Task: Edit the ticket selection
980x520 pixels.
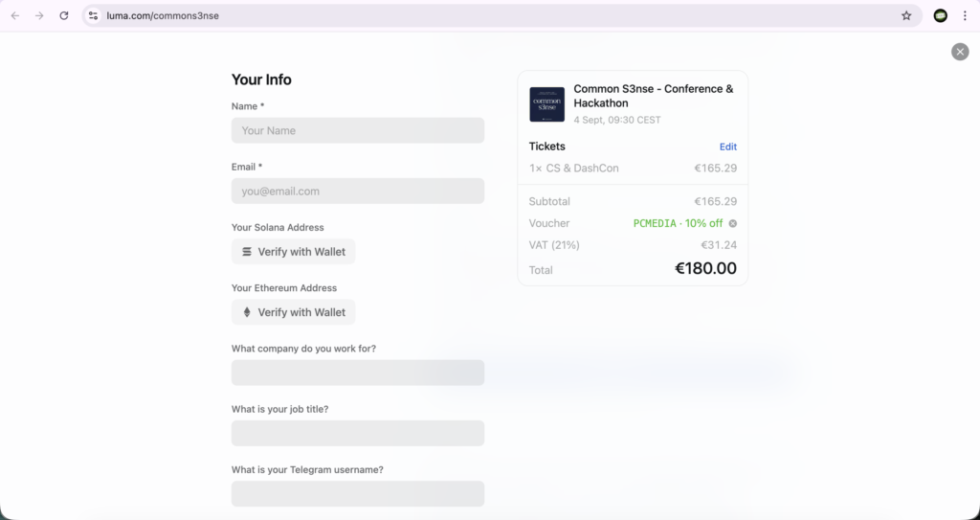Action: coord(728,147)
